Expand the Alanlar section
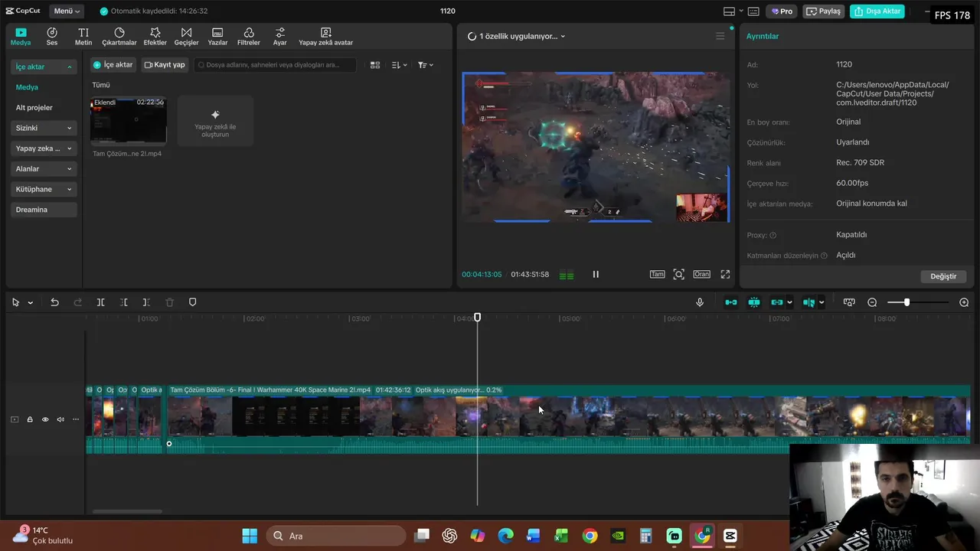The image size is (980, 551). point(44,168)
